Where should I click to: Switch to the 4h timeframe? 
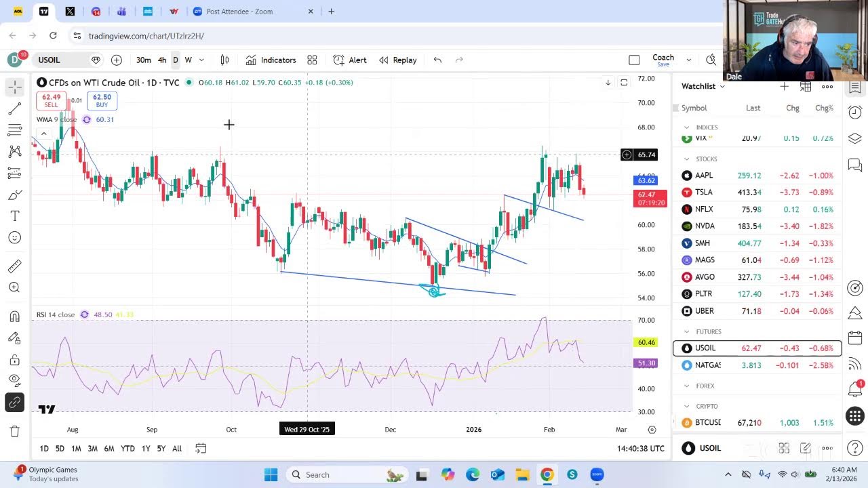(162, 60)
